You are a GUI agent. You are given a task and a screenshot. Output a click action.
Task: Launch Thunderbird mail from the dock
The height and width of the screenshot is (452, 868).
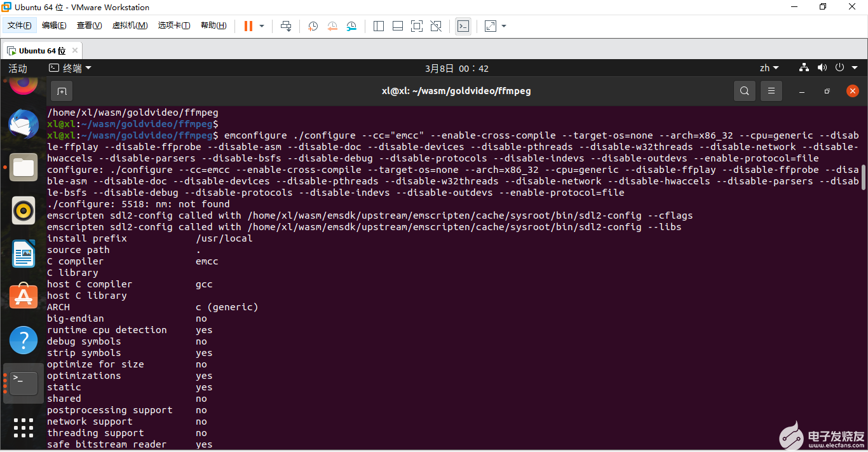tap(24, 124)
